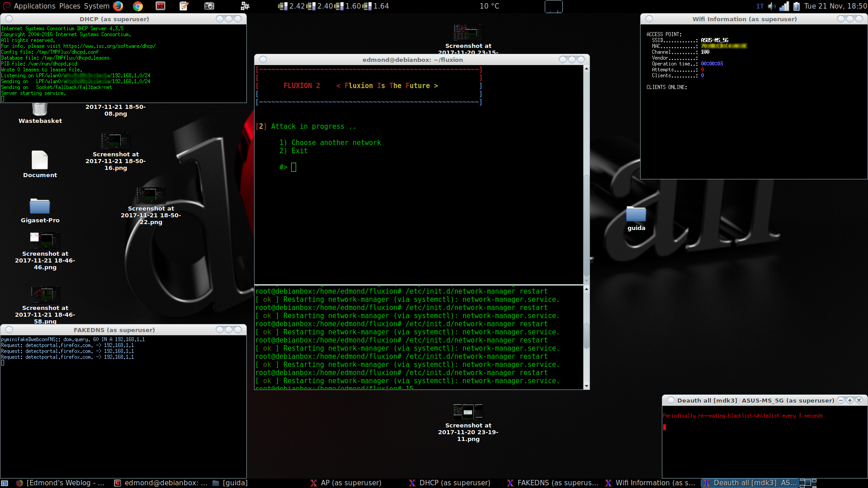Open the guida folder on desktop
This screenshot has height=488, width=868.
point(636,214)
